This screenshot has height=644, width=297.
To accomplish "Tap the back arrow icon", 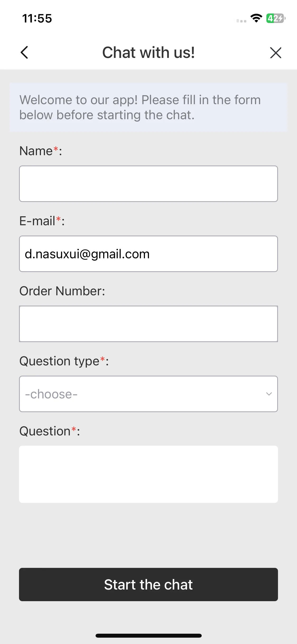I will click(24, 52).
